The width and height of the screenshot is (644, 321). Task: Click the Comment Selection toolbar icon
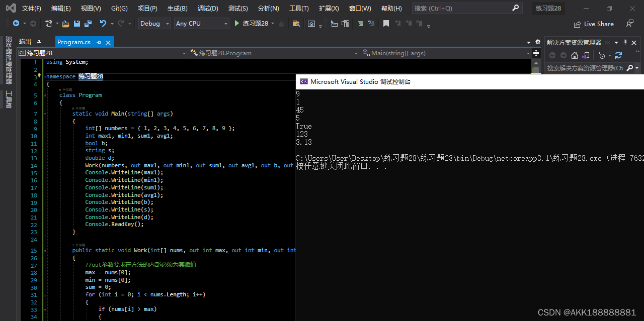[x=360, y=24]
